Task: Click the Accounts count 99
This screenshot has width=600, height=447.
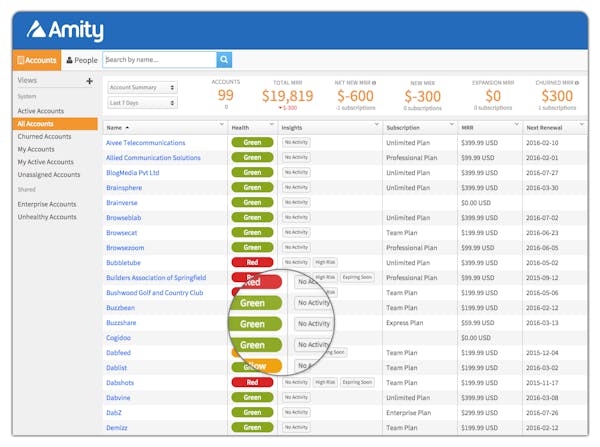Action: click(x=225, y=95)
